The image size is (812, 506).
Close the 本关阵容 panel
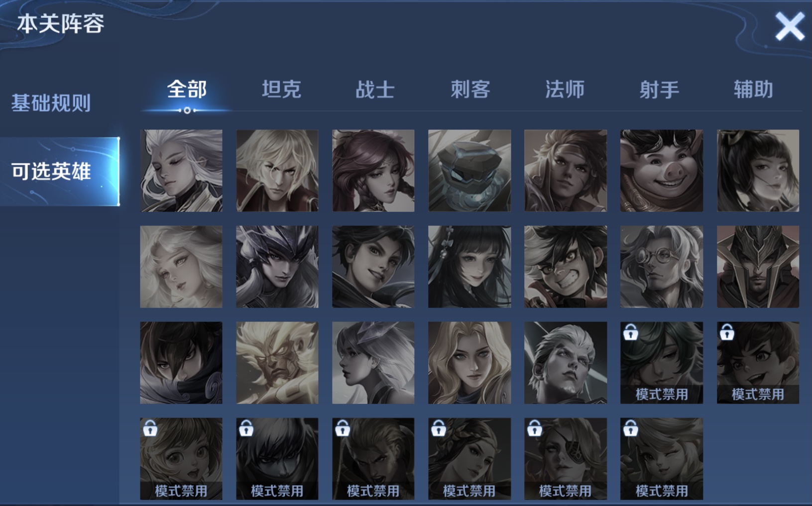[x=790, y=26]
